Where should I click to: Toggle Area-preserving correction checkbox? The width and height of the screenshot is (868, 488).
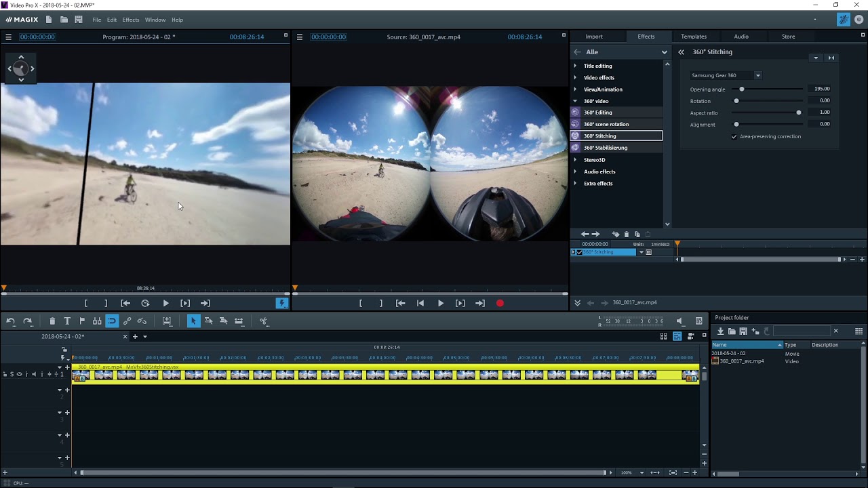coord(734,136)
